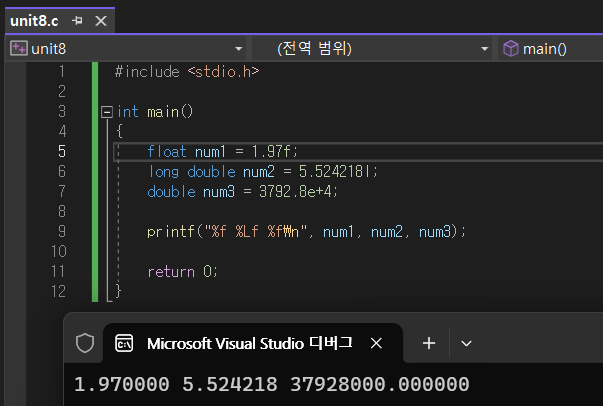The width and height of the screenshot is (603, 406).
Task: Click the closing brace on line 12
Action: [x=118, y=291]
